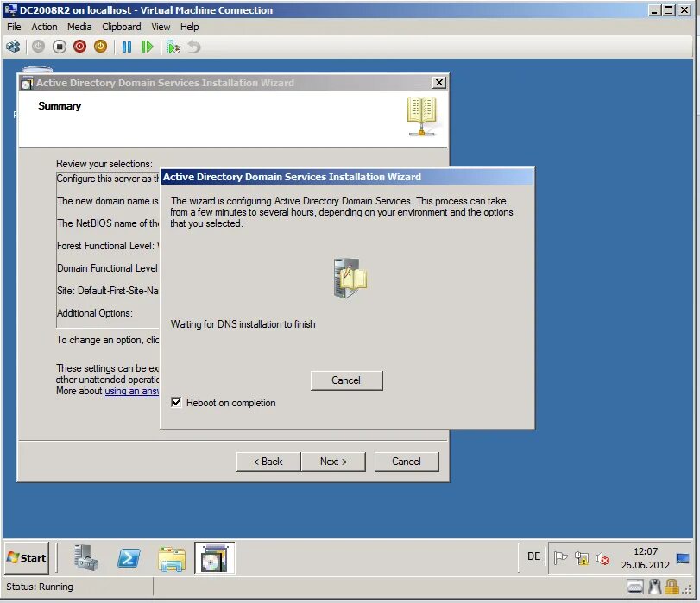
Task: Open the Media menu
Action: pyautogui.click(x=79, y=27)
